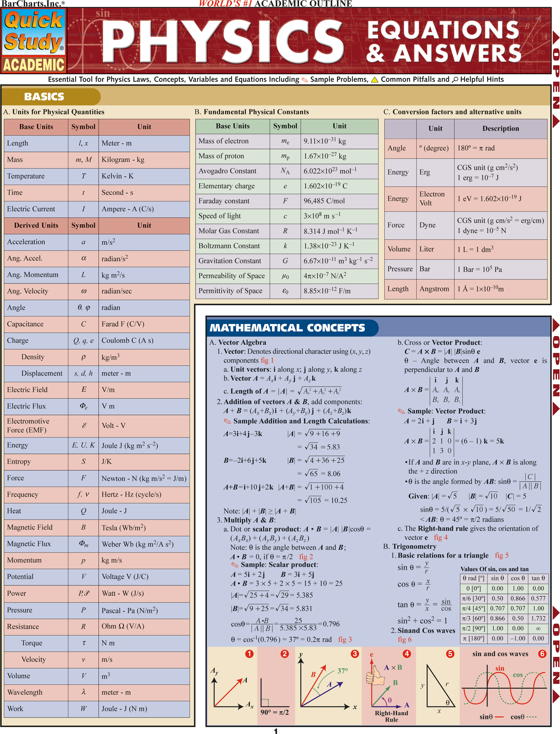Click the OPEN tab beside the Mathematical Concepts header
The image size is (560, 734).
tap(556, 367)
